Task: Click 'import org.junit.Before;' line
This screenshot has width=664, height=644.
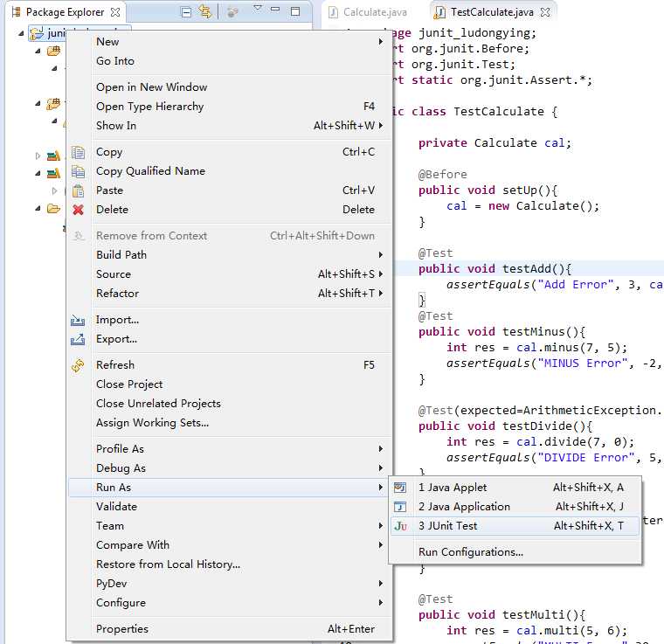Action: pyautogui.click(x=460, y=49)
